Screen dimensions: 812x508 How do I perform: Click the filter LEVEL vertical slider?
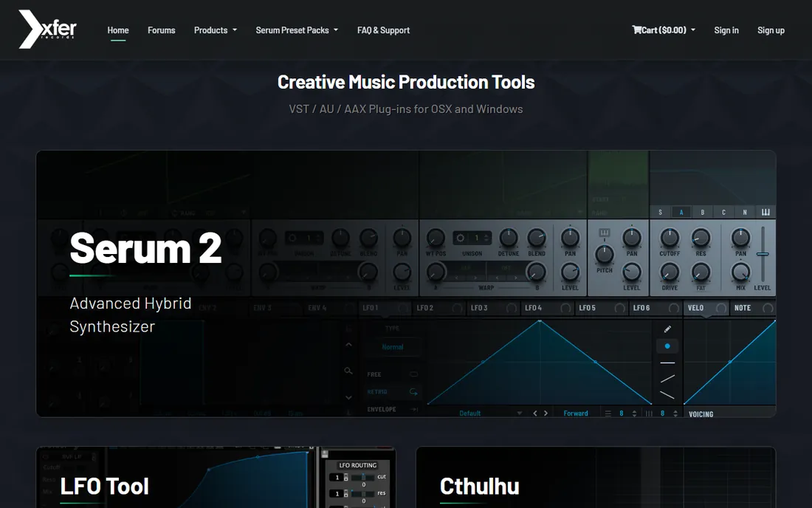point(763,254)
